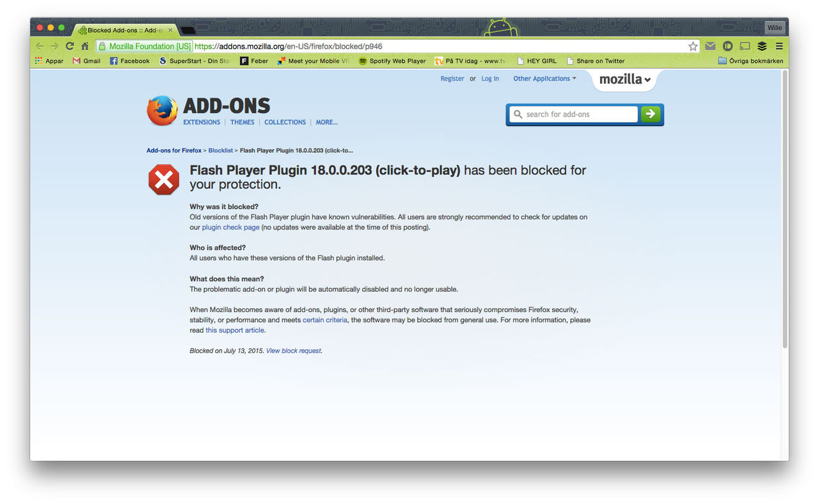The width and height of the screenshot is (819, 504).
Task: Click the Firefox logo in the header
Action: coord(162,111)
